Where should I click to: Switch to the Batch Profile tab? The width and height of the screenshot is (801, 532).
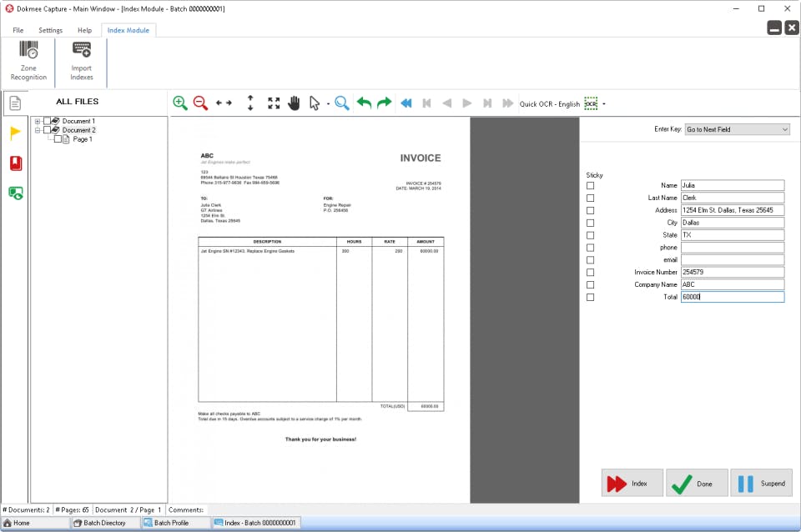pos(176,523)
